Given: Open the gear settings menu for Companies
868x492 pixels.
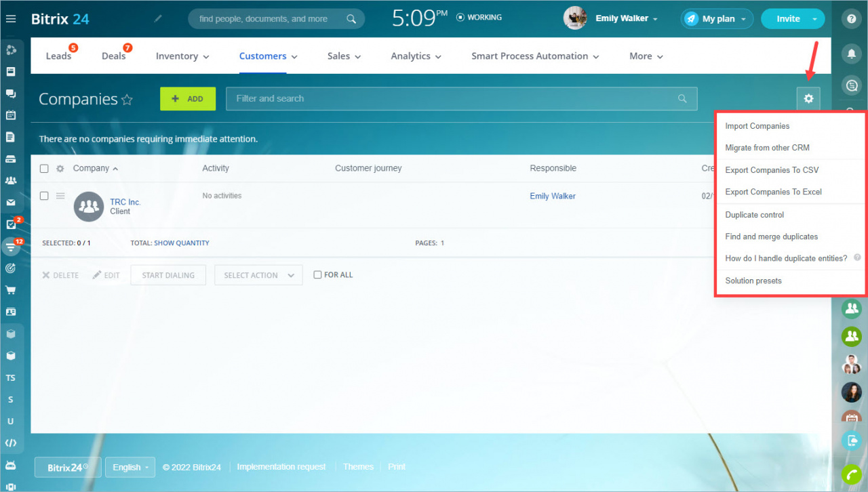Looking at the screenshot, I should point(808,98).
